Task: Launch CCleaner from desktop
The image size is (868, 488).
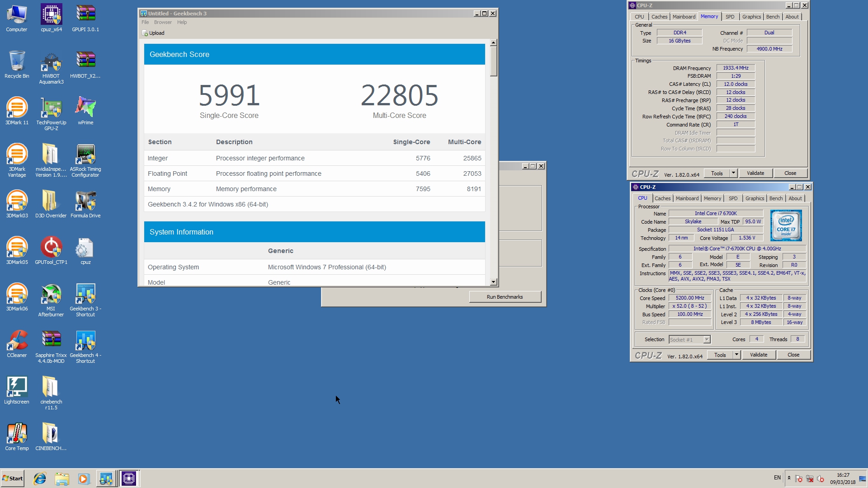Action: 17,344
